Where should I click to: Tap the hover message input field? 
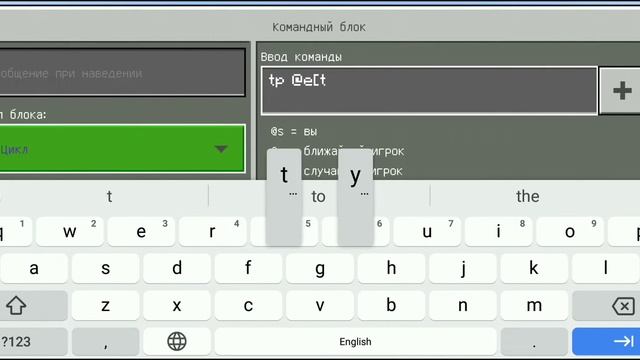(x=122, y=73)
